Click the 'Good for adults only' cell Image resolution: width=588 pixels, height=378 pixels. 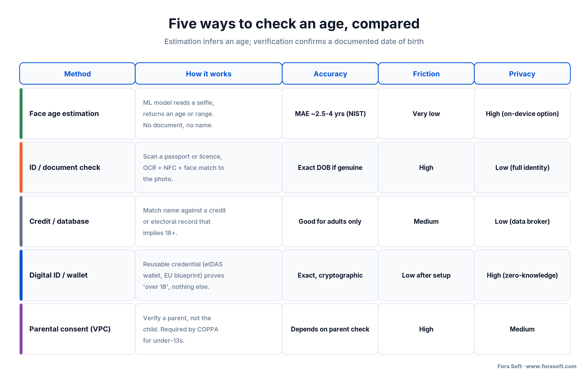[330, 221]
